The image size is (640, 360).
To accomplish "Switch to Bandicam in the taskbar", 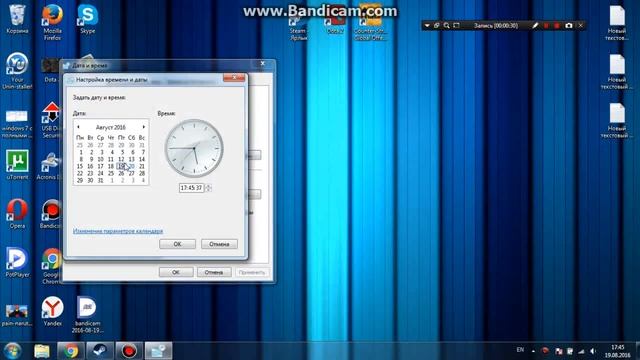I will [129, 351].
